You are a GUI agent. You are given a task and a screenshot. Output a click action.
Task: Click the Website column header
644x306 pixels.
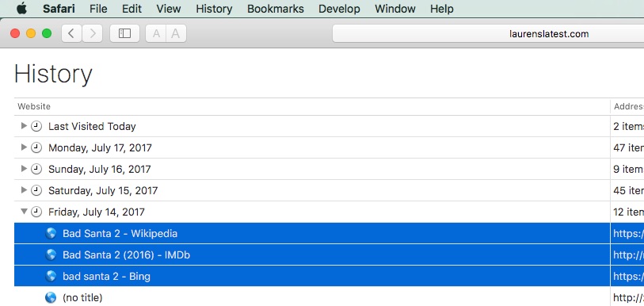pyautogui.click(x=34, y=106)
